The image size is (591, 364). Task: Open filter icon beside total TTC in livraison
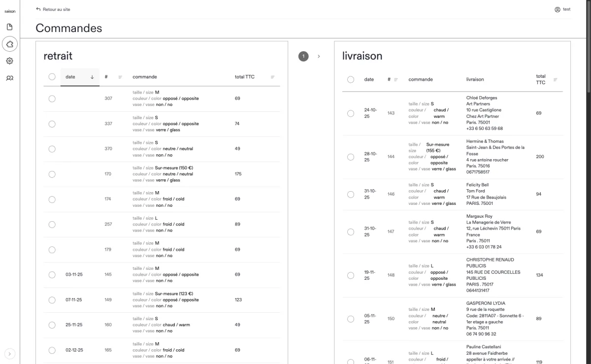[x=556, y=79]
